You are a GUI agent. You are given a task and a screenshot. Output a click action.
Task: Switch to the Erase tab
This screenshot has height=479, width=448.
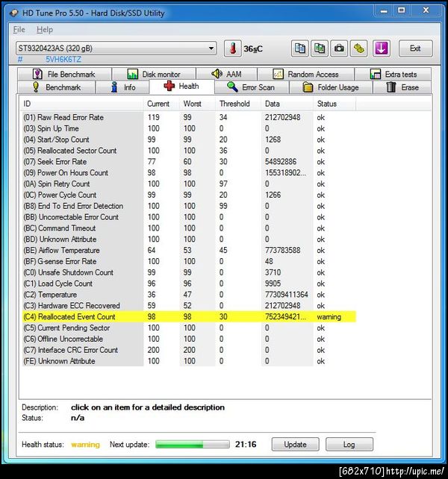pyautogui.click(x=402, y=87)
